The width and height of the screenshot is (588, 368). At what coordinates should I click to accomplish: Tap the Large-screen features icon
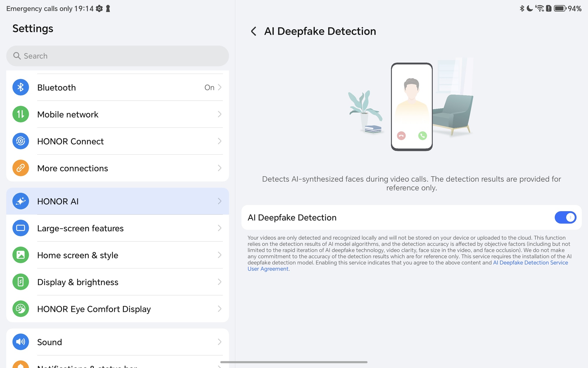click(x=21, y=228)
